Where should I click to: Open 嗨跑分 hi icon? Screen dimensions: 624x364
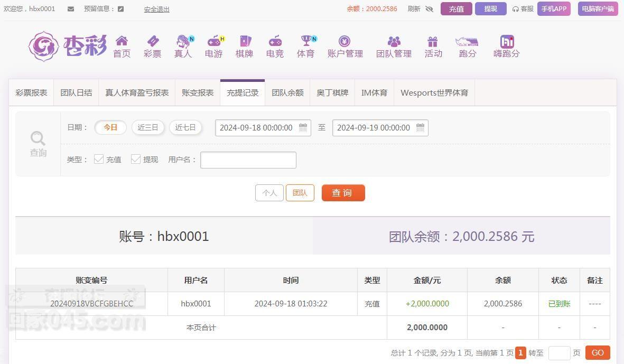507,41
